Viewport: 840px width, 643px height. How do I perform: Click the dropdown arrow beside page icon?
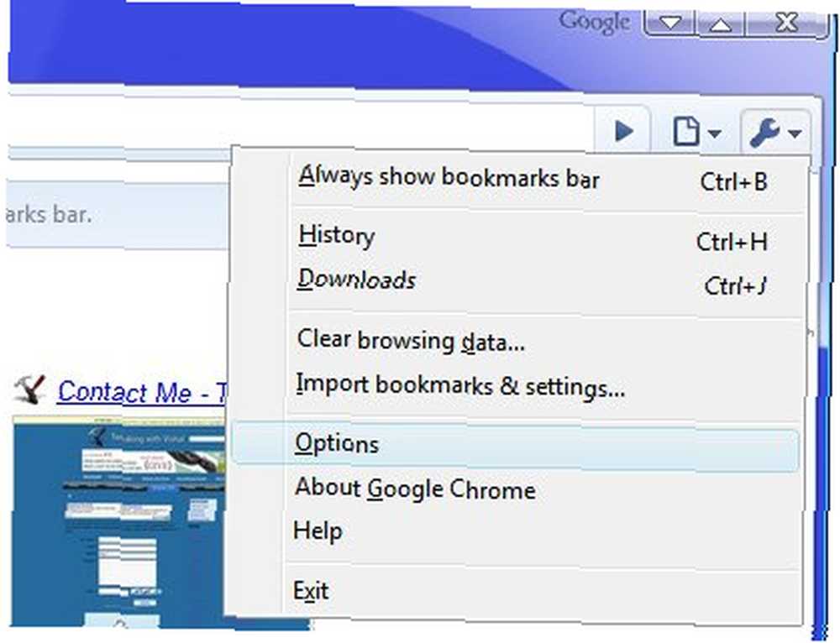(715, 133)
